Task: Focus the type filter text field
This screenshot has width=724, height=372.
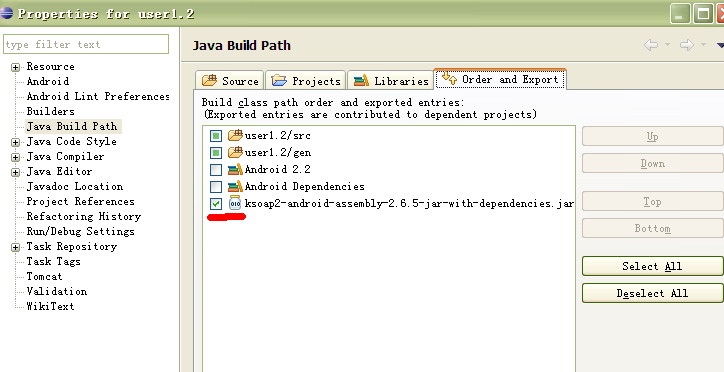Action: tap(86, 44)
